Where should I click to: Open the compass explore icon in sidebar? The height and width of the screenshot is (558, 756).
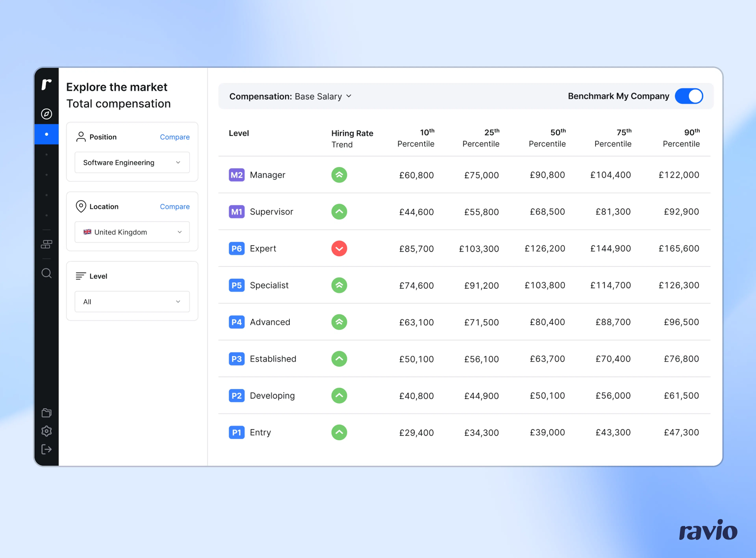(46, 114)
